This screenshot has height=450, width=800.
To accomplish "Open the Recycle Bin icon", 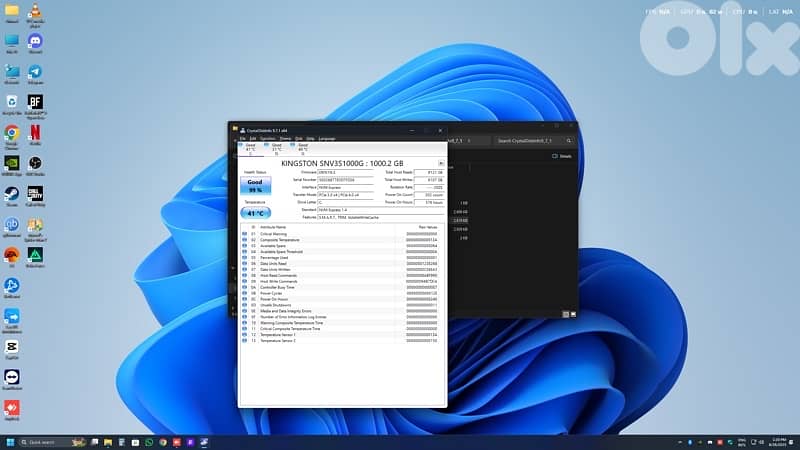I will click(12, 103).
